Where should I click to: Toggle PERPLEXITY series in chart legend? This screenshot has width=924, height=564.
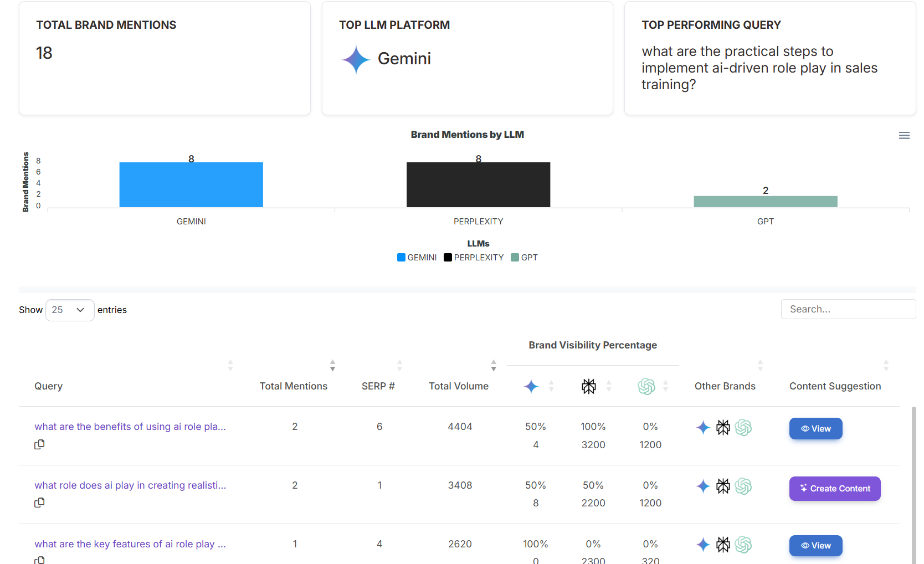(474, 258)
